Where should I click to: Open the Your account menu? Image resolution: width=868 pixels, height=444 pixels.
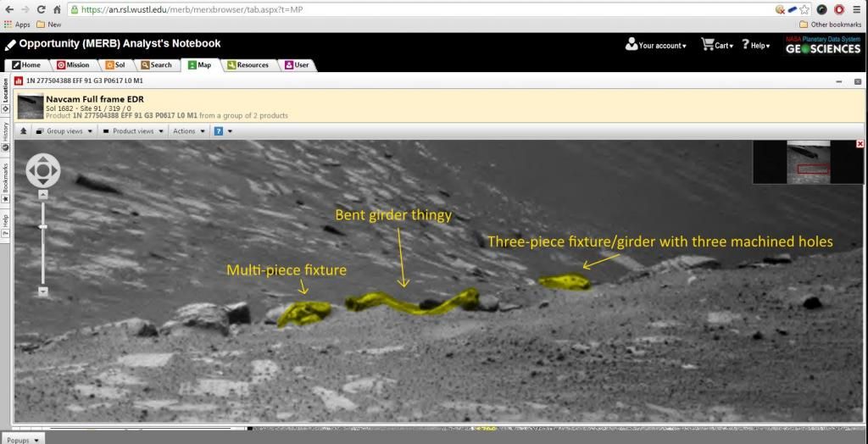click(656, 45)
